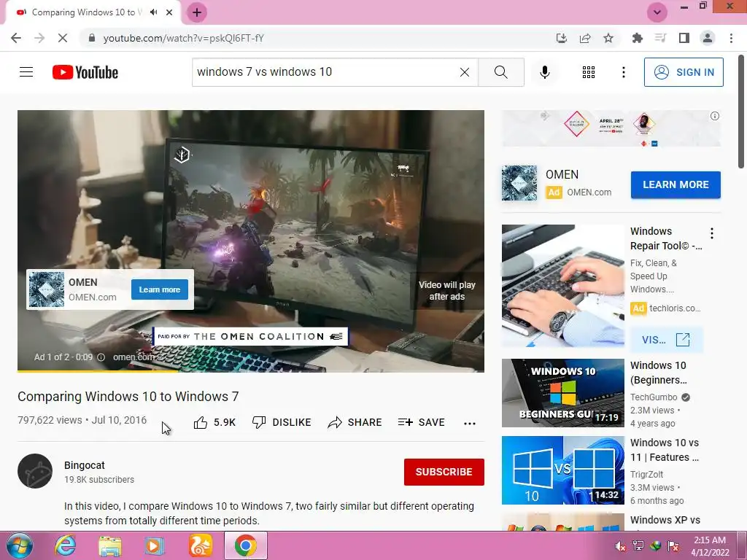SAVE the video to a playlist

pyautogui.click(x=421, y=422)
